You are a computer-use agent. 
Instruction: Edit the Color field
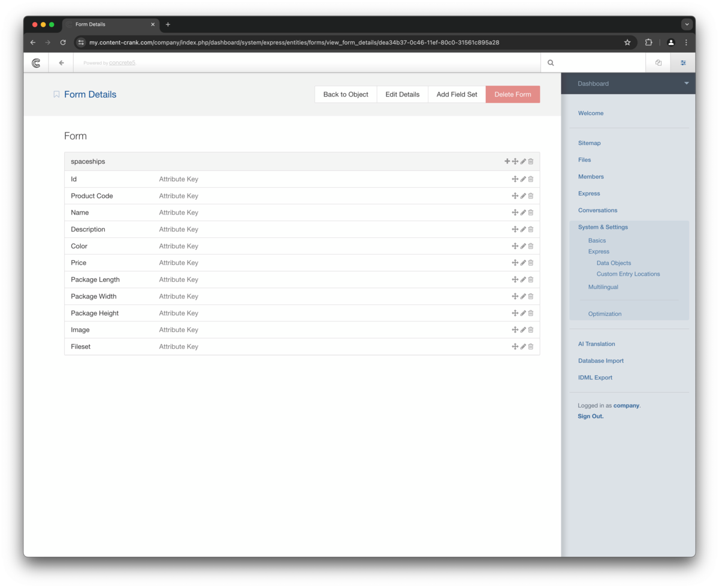click(x=523, y=246)
